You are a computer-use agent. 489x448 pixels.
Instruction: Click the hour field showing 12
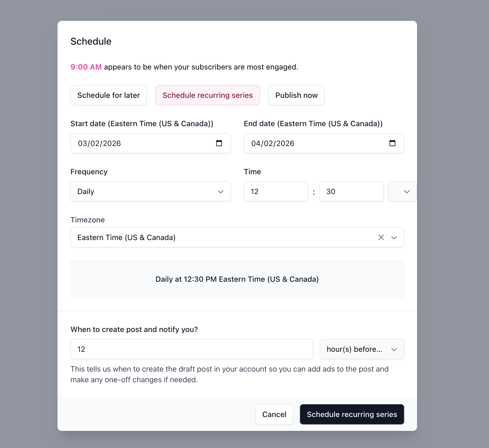click(x=276, y=191)
